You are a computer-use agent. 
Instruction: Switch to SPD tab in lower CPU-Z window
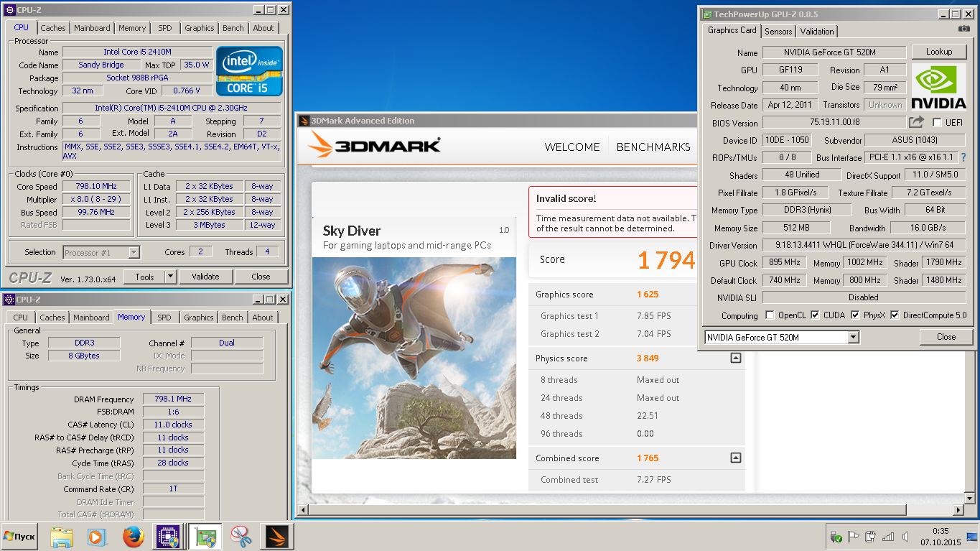(164, 318)
